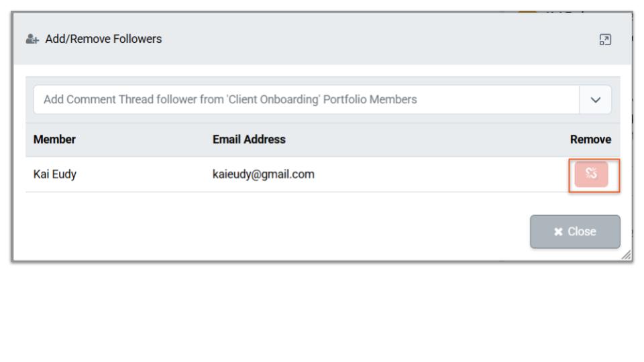The image size is (644, 362).
Task: Expand the follower dropdown chevron
Action: tap(596, 100)
